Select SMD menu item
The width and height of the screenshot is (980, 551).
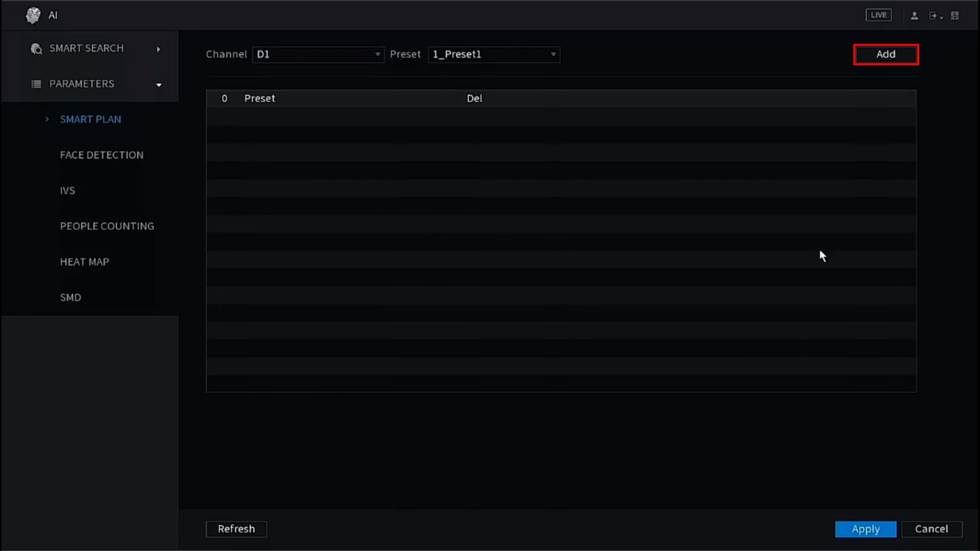coord(70,297)
